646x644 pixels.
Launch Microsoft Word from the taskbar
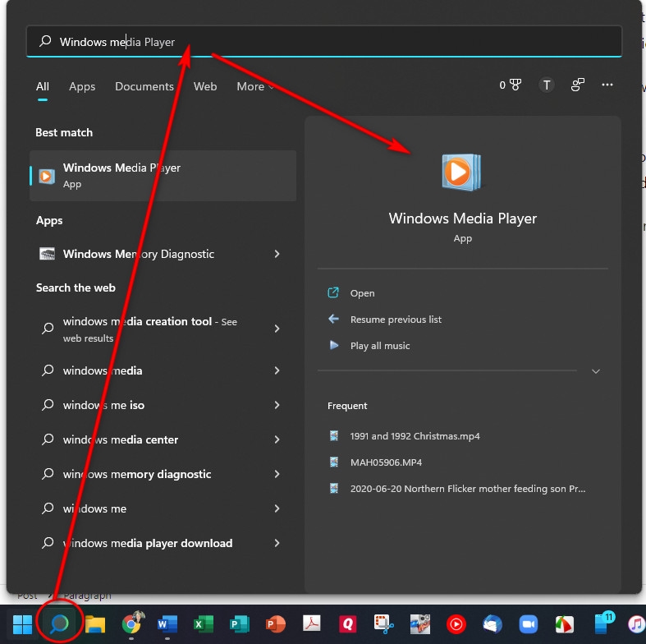coord(167,624)
